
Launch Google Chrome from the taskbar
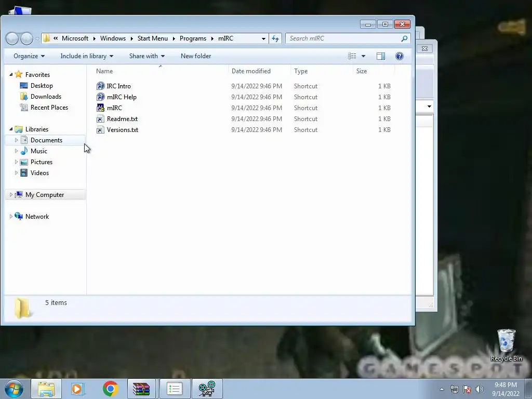(x=110, y=389)
